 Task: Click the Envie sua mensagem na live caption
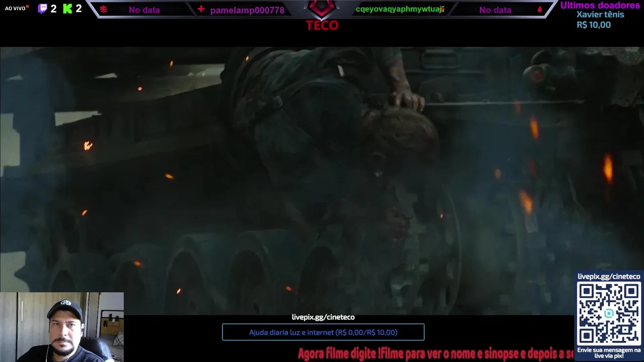coord(609,353)
